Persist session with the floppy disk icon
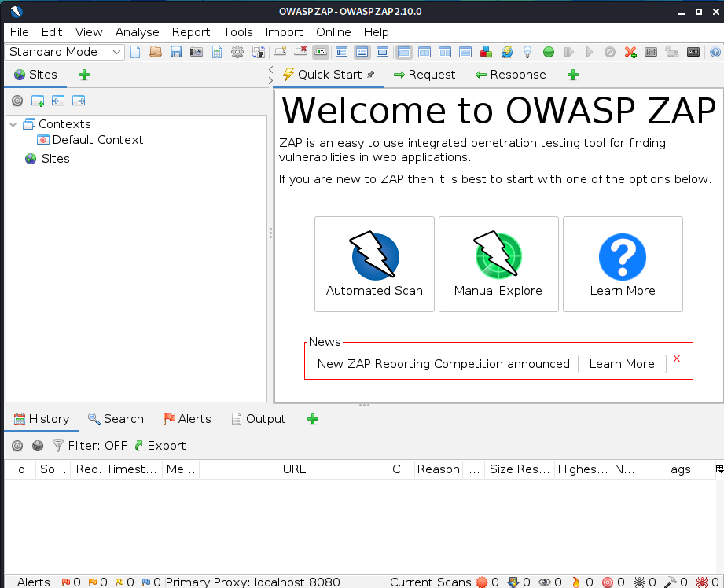The image size is (724, 588). (x=176, y=52)
